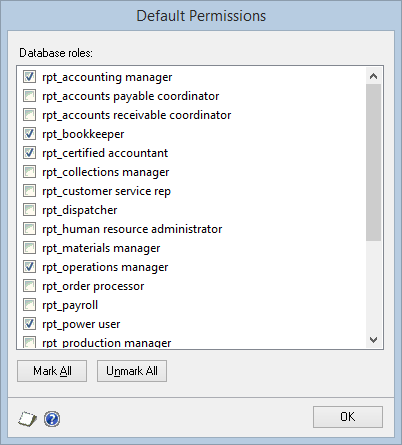This screenshot has width=402, height=445.
Task: Select rpt_human resource administrator label text
Action: pos(132,229)
